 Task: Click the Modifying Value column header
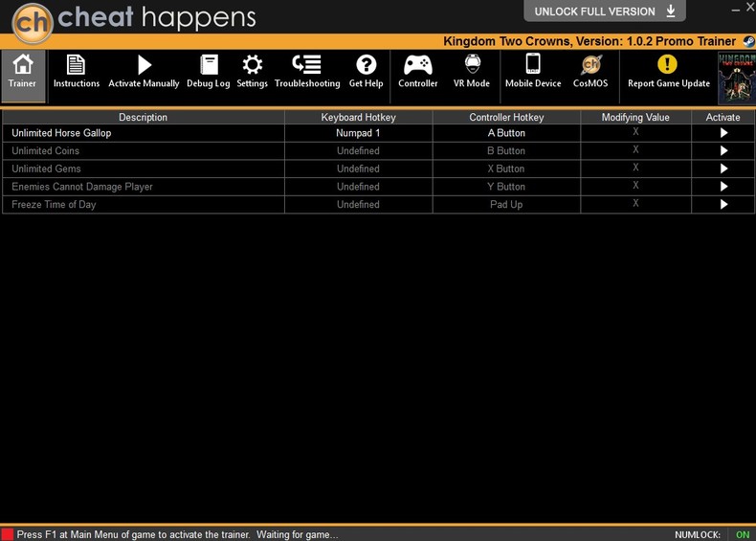pyautogui.click(x=635, y=117)
